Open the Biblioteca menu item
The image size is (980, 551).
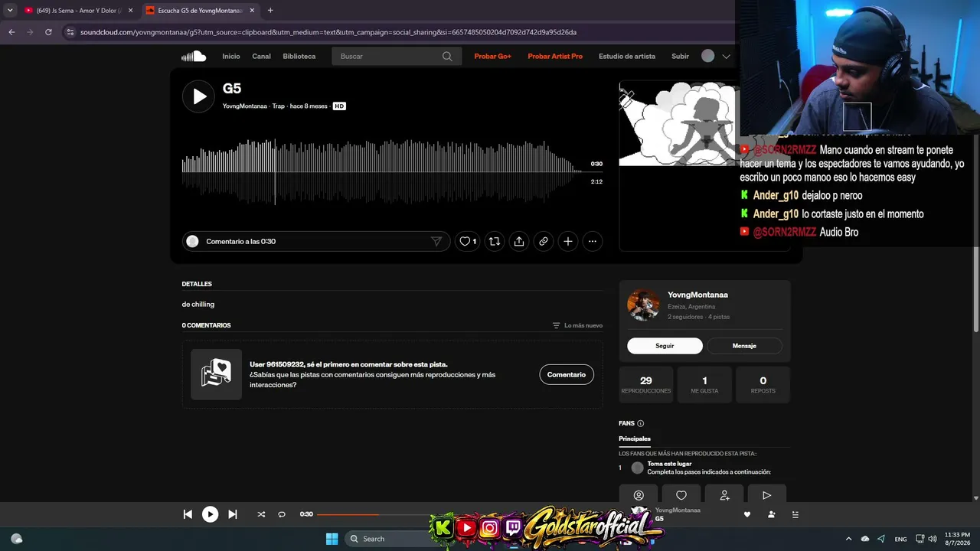click(299, 56)
